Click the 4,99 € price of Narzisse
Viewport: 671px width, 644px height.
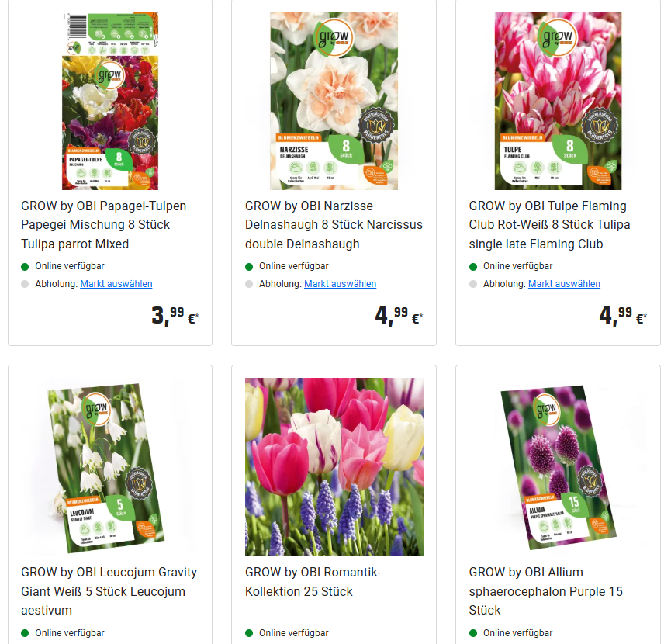pos(399,316)
